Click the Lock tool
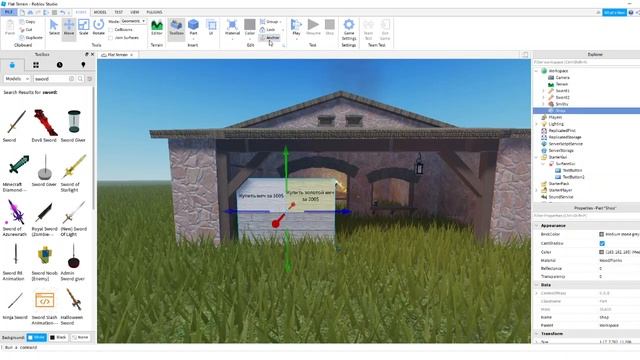The height and width of the screenshot is (360, 640). point(268,29)
